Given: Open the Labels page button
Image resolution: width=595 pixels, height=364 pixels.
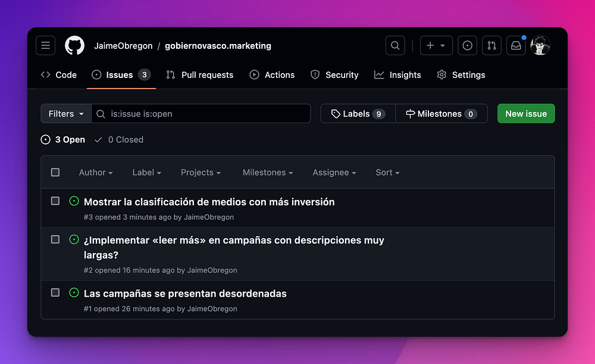Looking at the screenshot, I should pos(358,114).
